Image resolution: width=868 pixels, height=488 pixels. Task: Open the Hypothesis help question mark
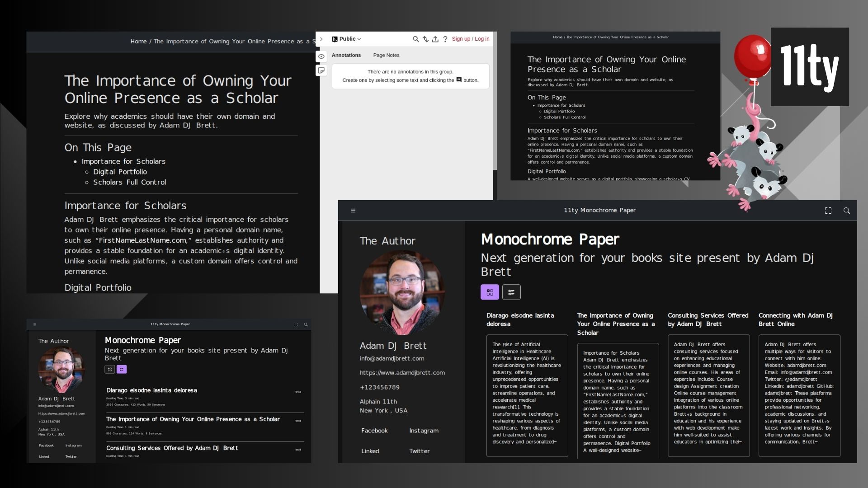click(x=445, y=39)
